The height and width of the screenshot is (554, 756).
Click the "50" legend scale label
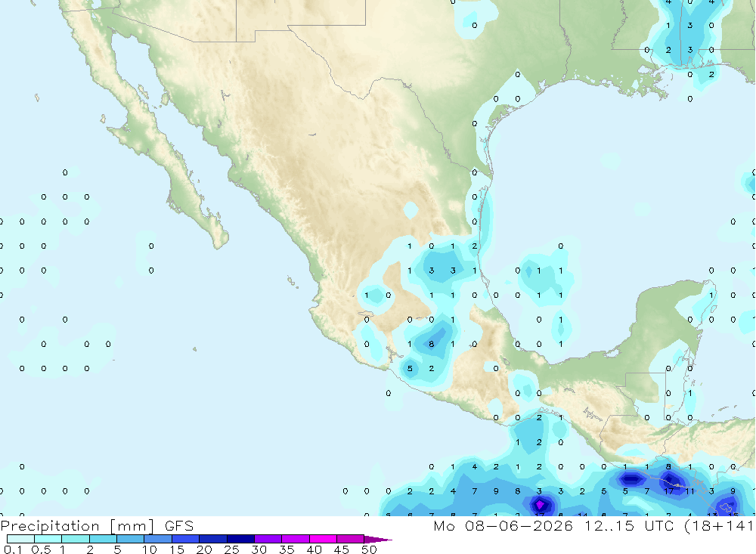(x=370, y=549)
